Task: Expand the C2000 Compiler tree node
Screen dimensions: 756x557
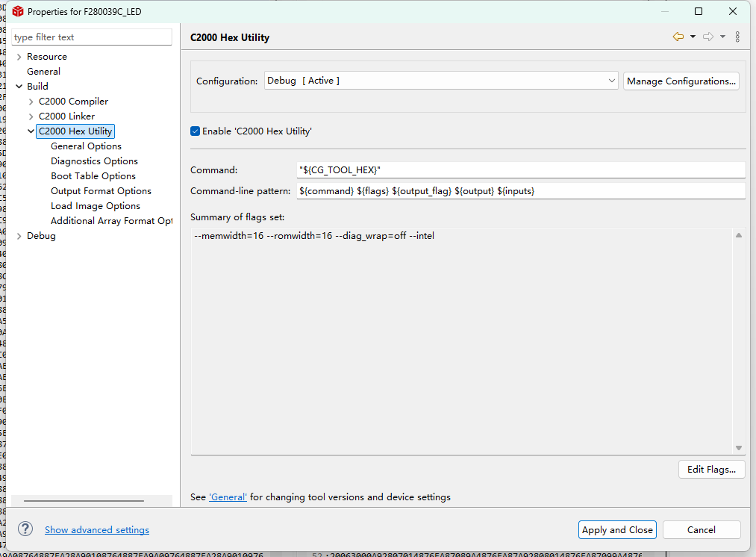Action: pyautogui.click(x=31, y=102)
